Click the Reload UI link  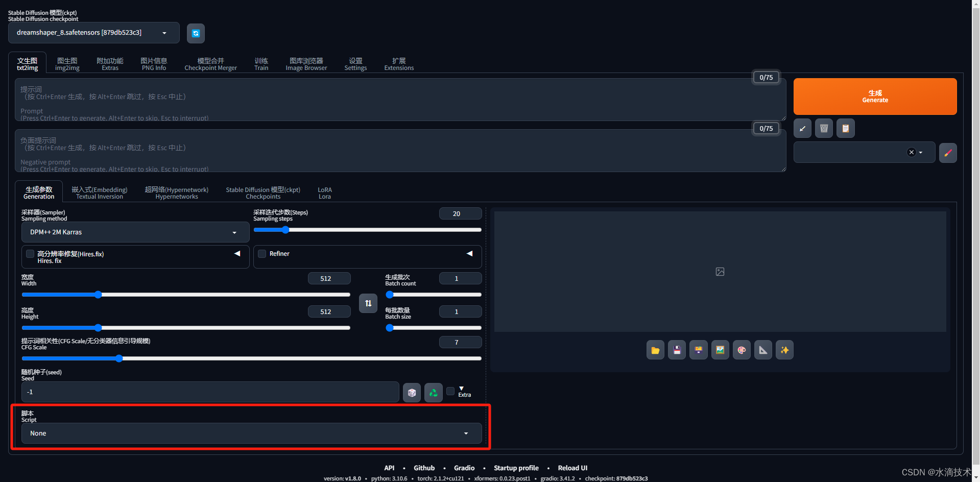(x=572, y=468)
